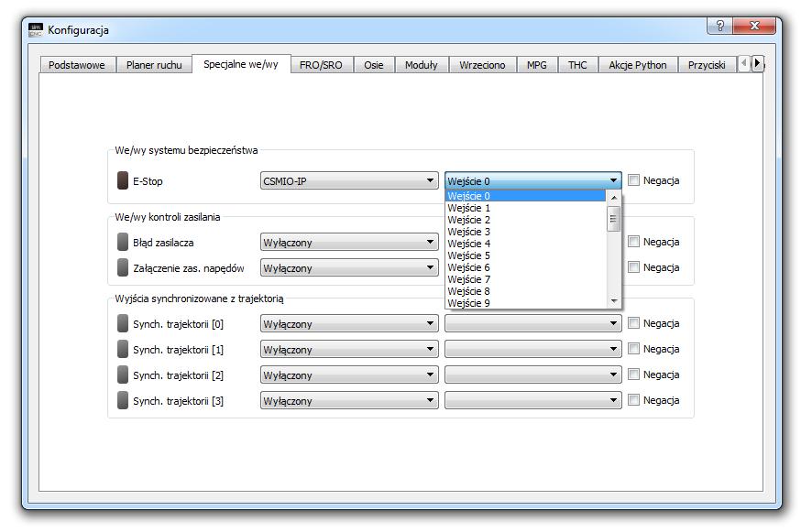Viewport: 812px width, 532px height.
Task: Choose Wejście 9 in the list
Action: coord(526,303)
